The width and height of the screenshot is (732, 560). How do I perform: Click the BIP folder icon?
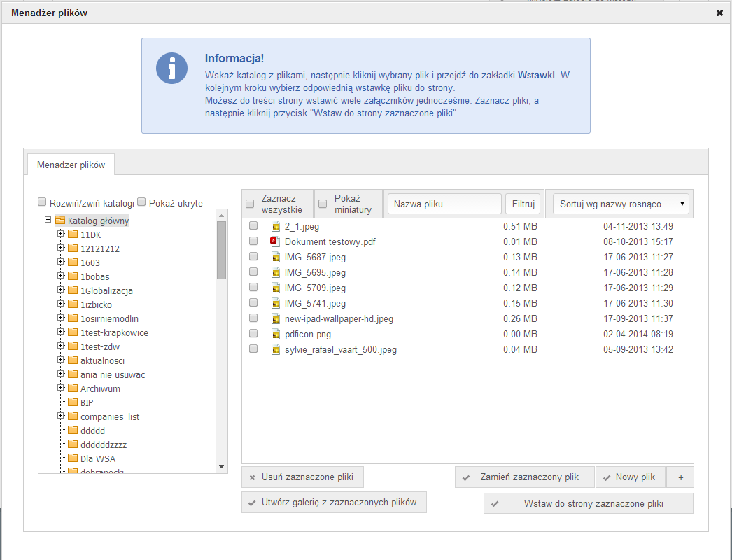pos(73,402)
